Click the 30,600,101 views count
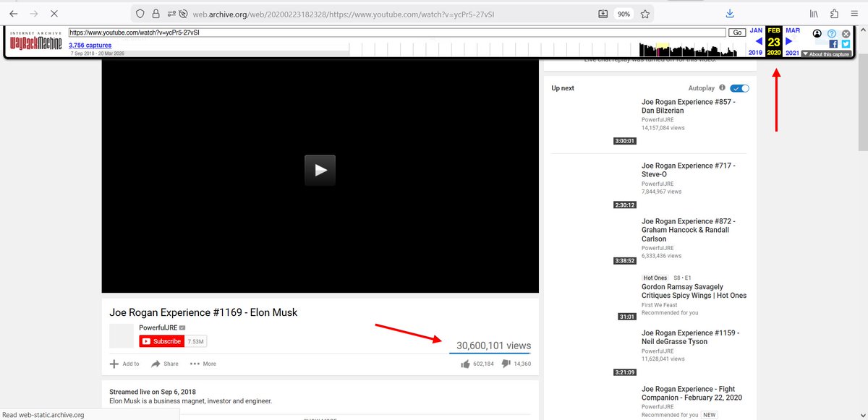 click(493, 346)
